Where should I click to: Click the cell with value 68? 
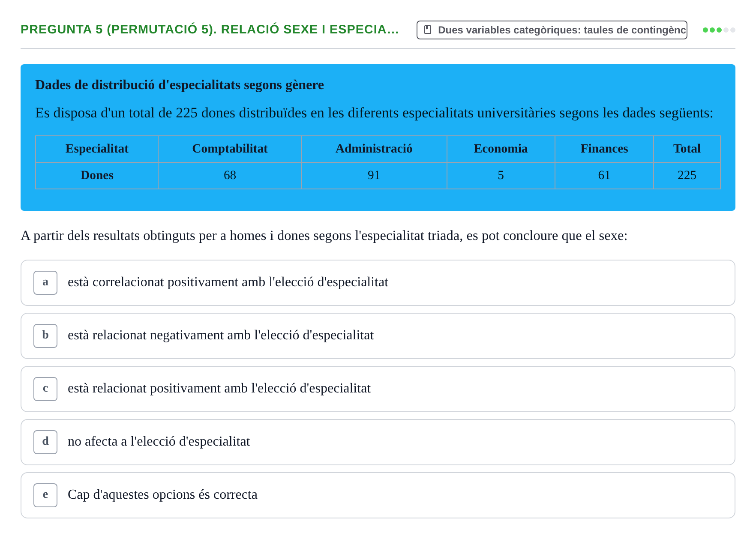click(x=230, y=175)
